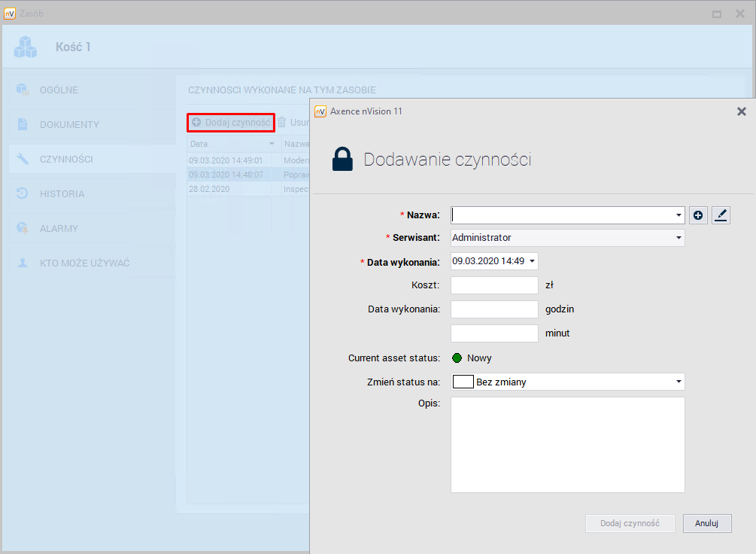
Task: Click the white status color swatch
Action: pyautogui.click(x=463, y=382)
